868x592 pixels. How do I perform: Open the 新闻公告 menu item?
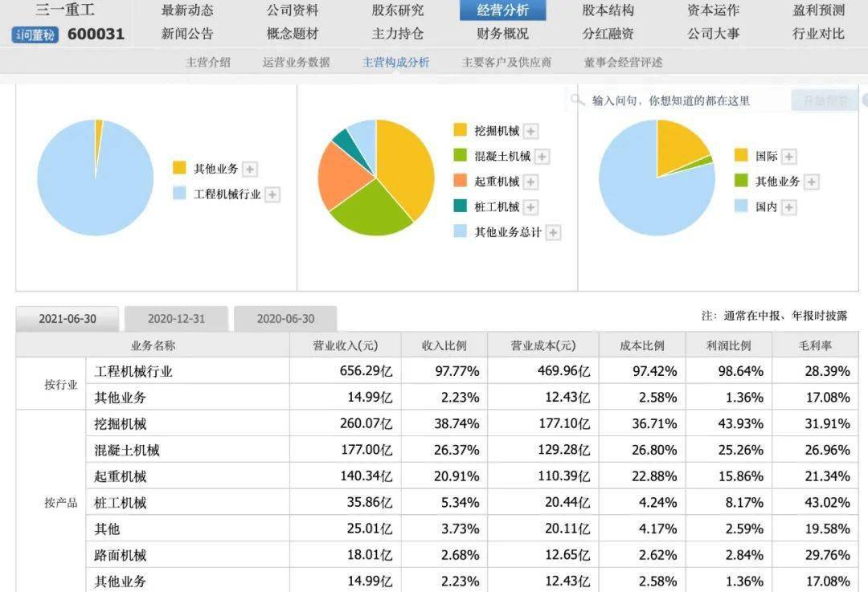click(x=187, y=34)
